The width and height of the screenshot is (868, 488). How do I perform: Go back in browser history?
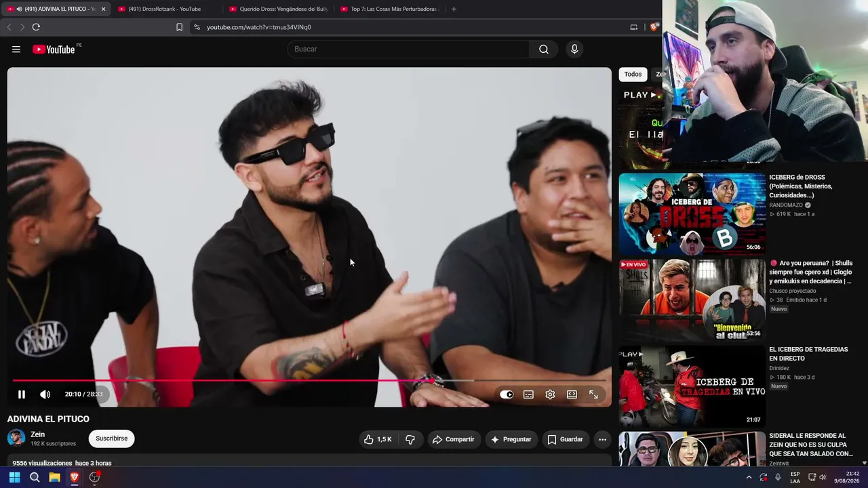point(9,27)
